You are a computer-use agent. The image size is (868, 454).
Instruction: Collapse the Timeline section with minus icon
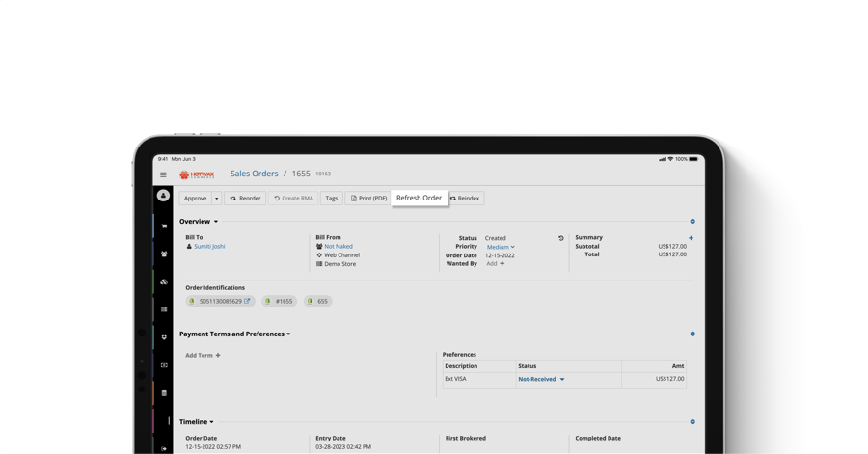click(x=692, y=422)
